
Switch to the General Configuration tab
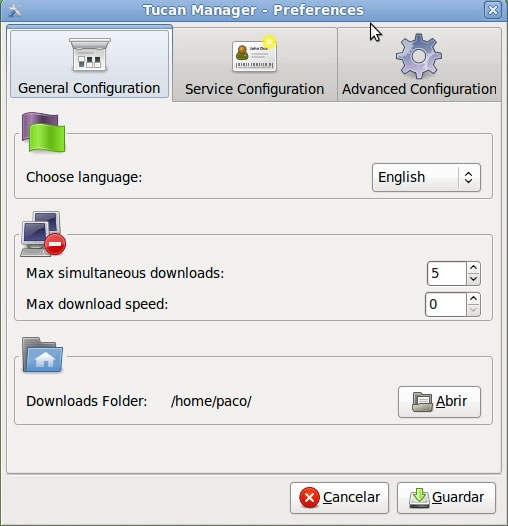(x=89, y=64)
